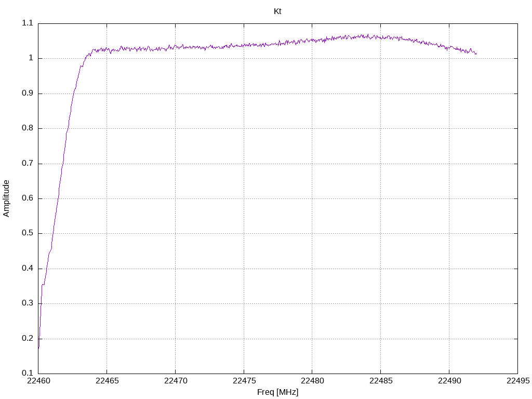
Task: Click y-axis tick label 0.6
Action: tap(28, 198)
